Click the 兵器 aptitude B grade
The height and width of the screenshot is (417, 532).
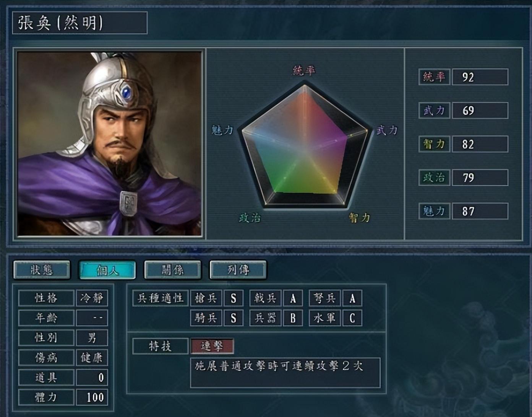(293, 318)
